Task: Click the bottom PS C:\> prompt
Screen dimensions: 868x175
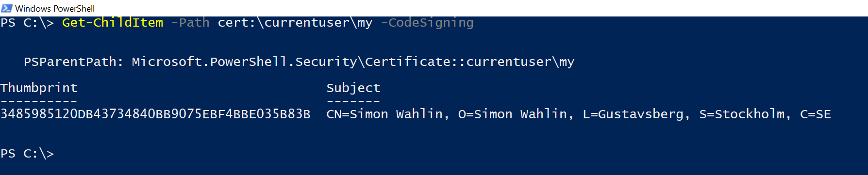Action: coord(27,154)
